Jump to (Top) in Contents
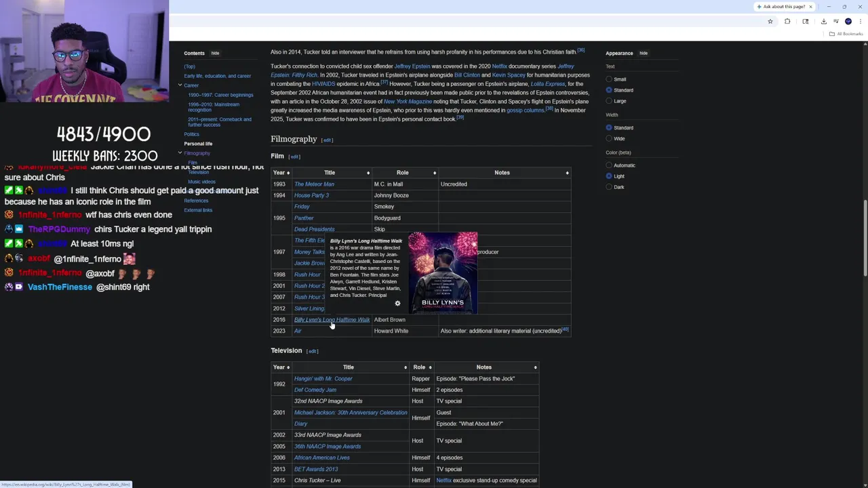The image size is (868, 488). 189,66
